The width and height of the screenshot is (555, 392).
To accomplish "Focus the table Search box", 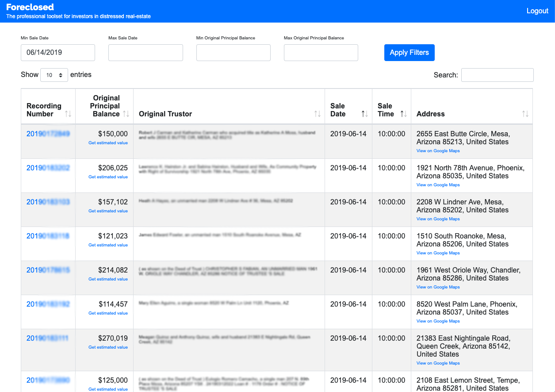I will [497, 75].
